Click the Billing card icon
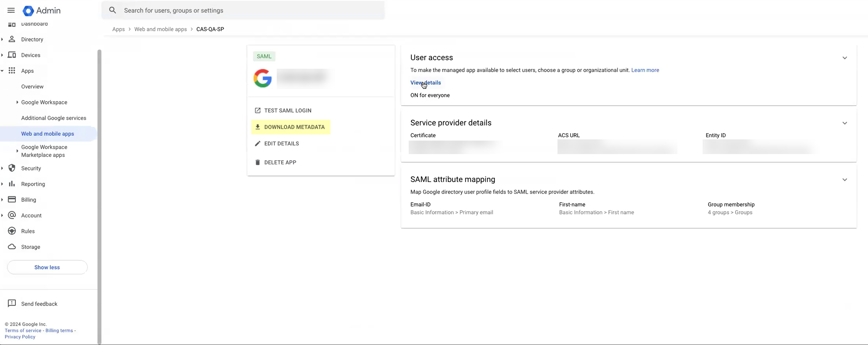This screenshot has width=868, height=345. 12,199
